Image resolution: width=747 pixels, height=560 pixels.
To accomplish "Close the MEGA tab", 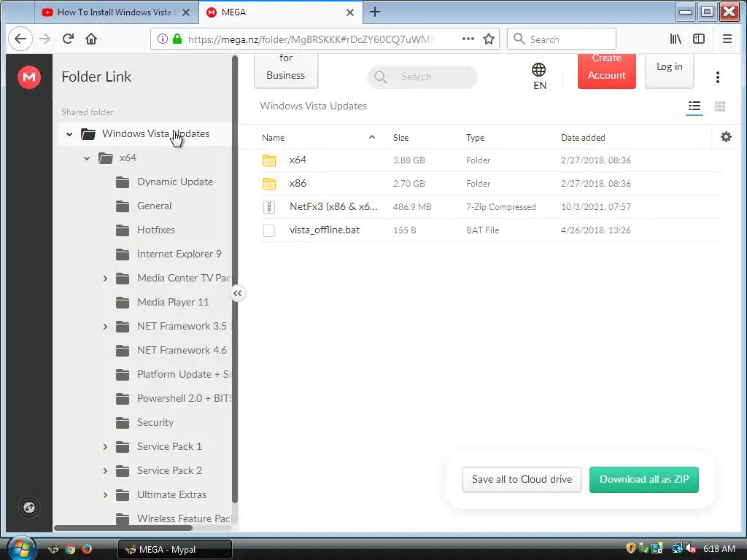I will pyautogui.click(x=349, y=12).
